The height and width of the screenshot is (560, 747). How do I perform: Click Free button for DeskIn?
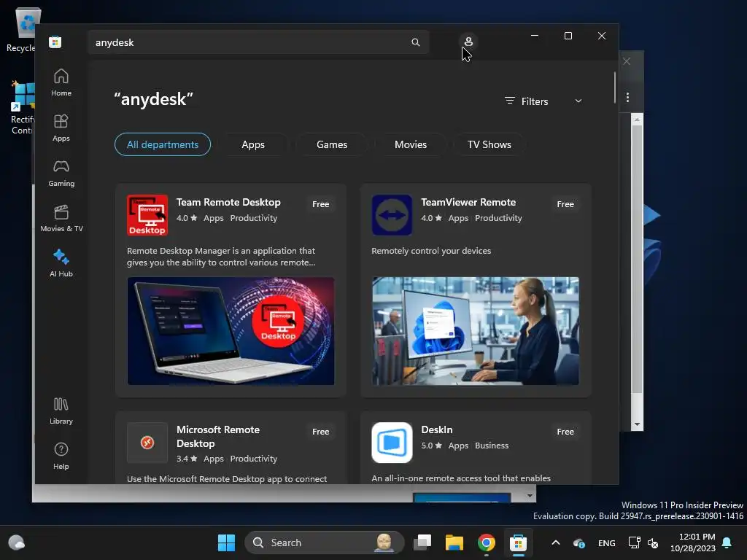565,432
